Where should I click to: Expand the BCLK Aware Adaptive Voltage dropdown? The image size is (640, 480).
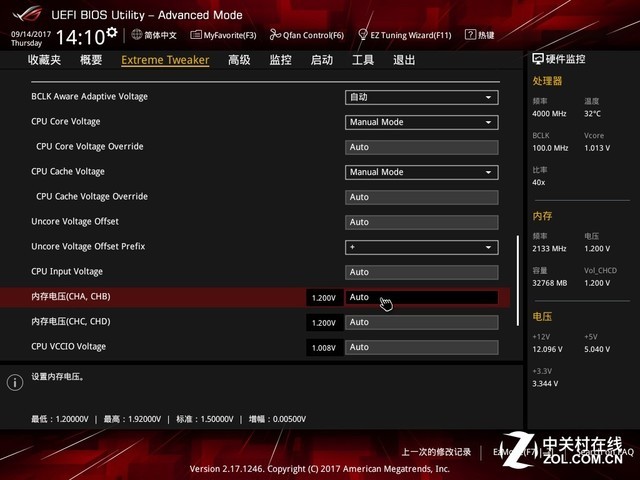[x=421, y=97]
